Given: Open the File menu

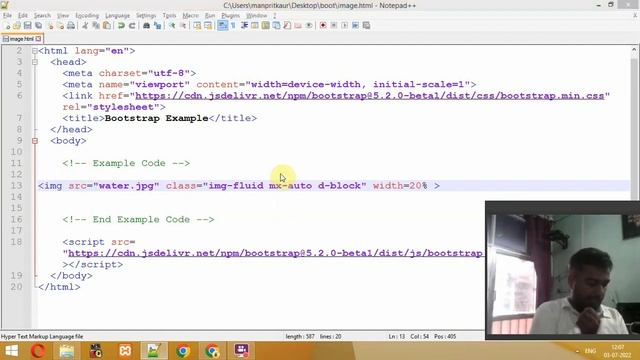Looking at the screenshot, I should pyautogui.click(x=7, y=16).
